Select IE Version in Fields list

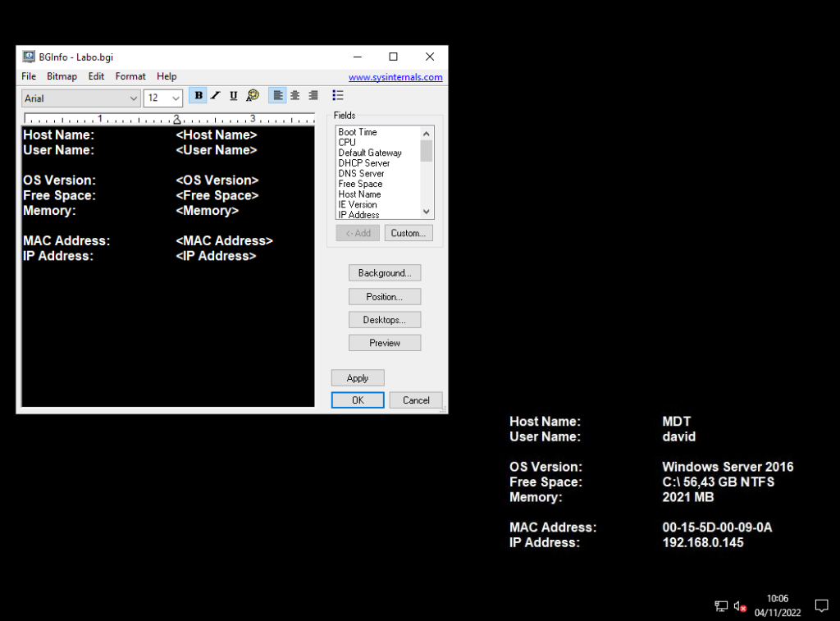(x=358, y=205)
